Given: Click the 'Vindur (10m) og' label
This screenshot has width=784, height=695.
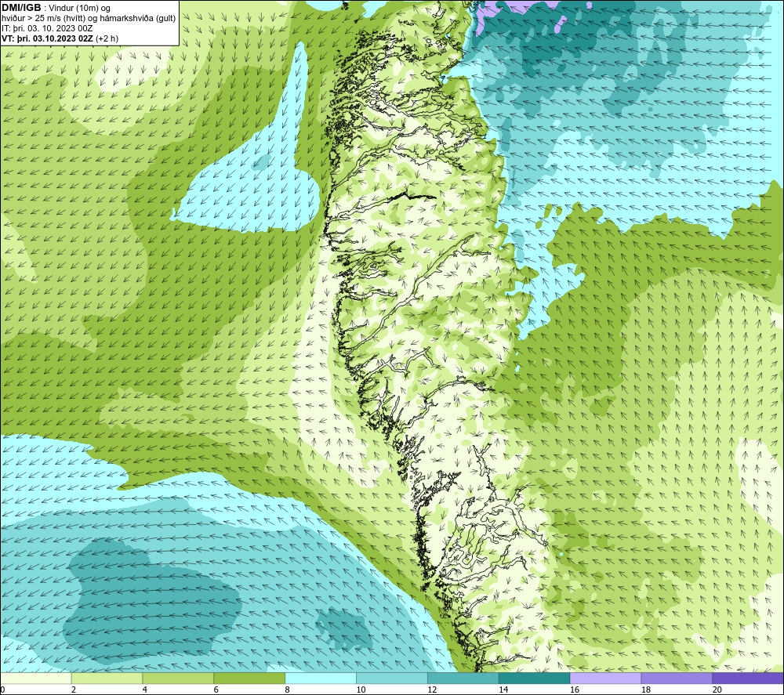Looking at the screenshot, I should (79, 8).
